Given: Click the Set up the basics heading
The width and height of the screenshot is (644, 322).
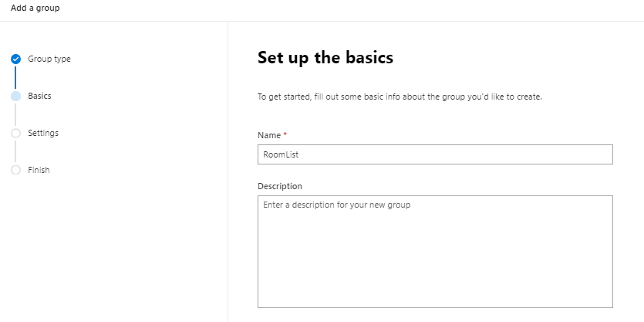Looking at the screenshot, I should point(325,58).
